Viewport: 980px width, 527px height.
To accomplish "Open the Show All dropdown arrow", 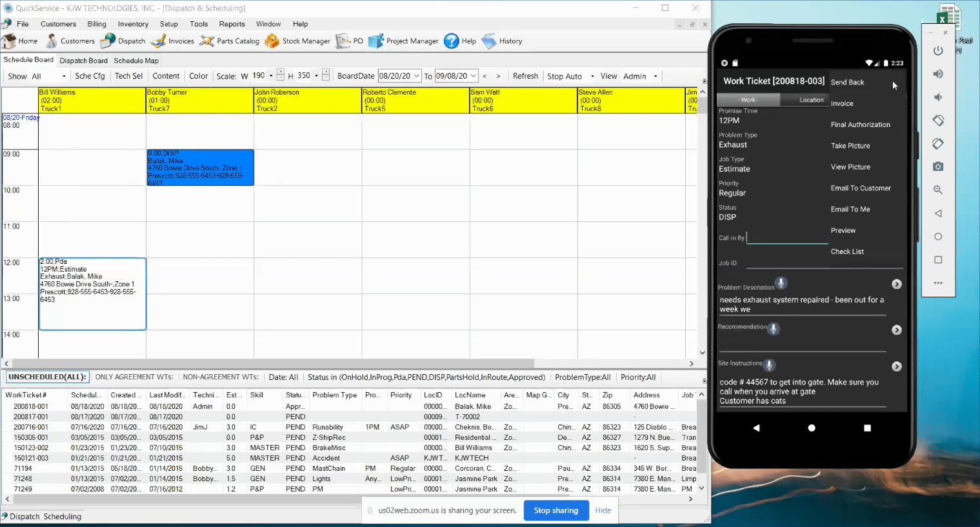I will [64, 77].
